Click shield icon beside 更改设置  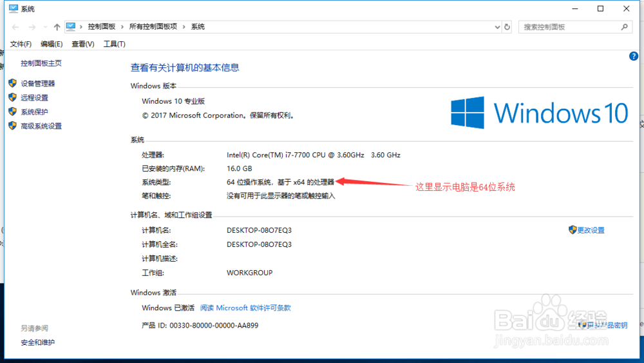pos(573,230)
